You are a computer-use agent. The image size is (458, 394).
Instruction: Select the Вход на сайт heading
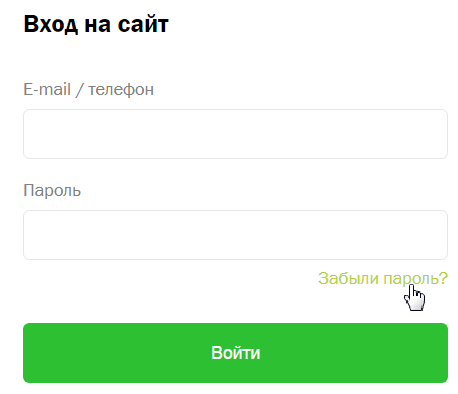point(96,24)
